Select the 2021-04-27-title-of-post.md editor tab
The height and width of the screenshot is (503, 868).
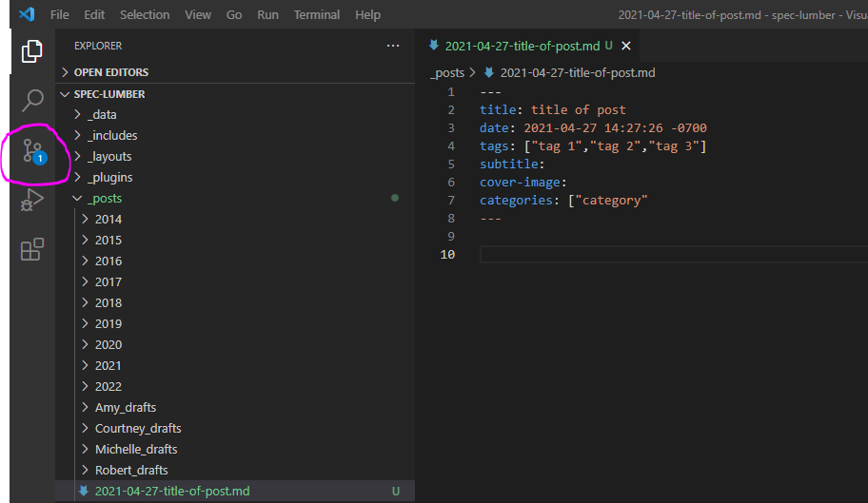[x=522, y=46]
